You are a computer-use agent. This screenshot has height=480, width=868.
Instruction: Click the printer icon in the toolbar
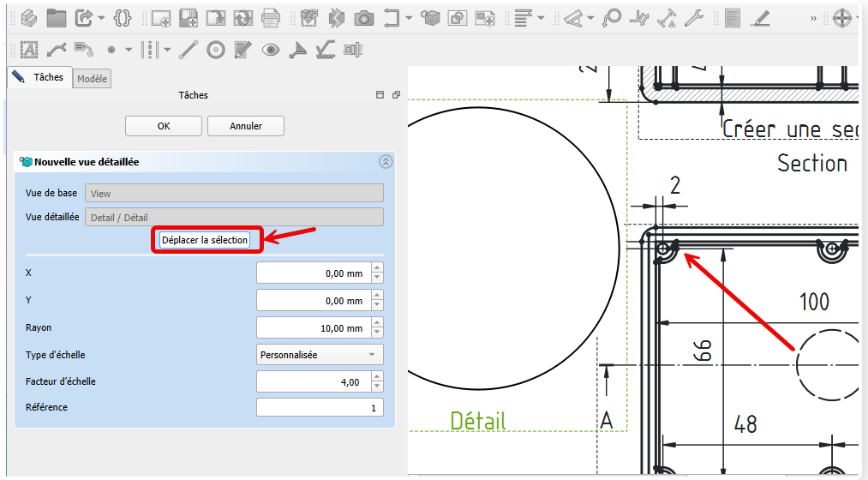click(x=271, y=17)
